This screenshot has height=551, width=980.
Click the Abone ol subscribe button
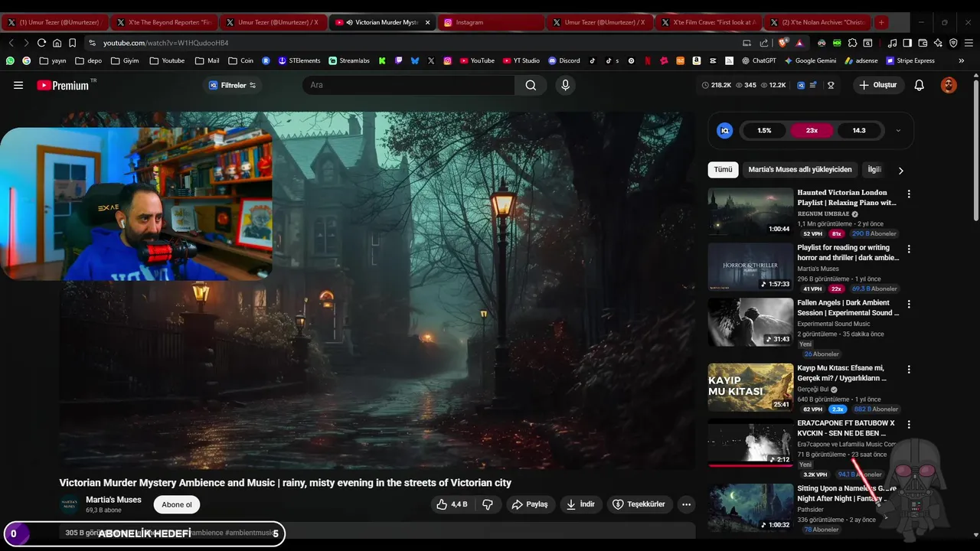tap(177, 504)
